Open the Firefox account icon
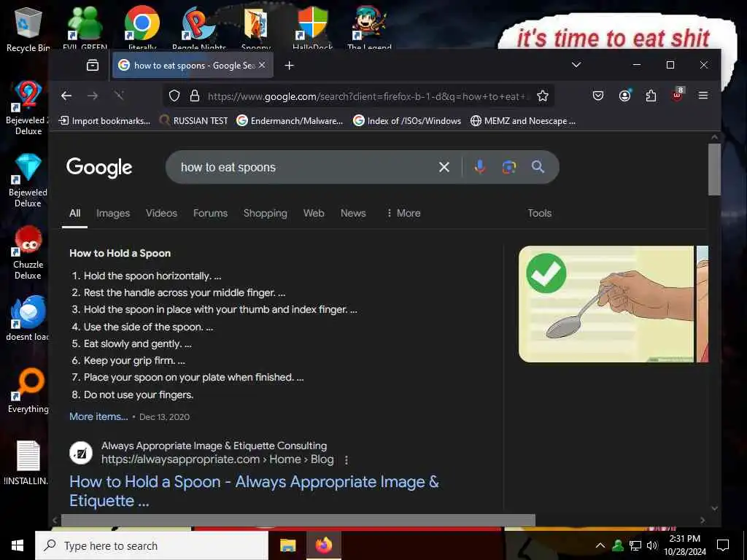Screen dimensions: 747x560 point(624,96)
